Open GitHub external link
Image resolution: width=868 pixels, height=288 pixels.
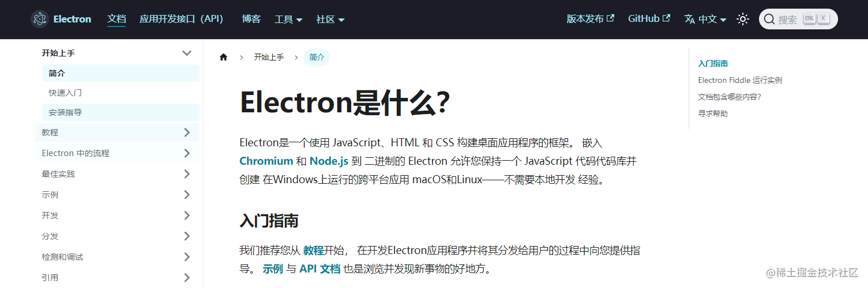[649, 18]
